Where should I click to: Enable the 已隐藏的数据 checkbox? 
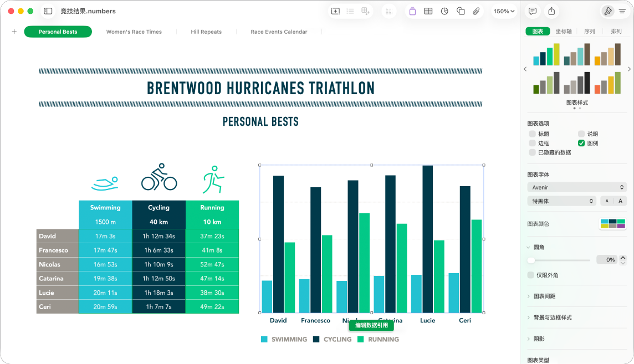tap(532, 152)
